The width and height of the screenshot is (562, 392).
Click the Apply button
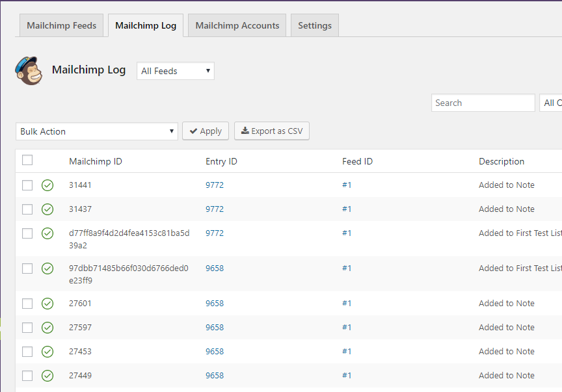(206, 131)
